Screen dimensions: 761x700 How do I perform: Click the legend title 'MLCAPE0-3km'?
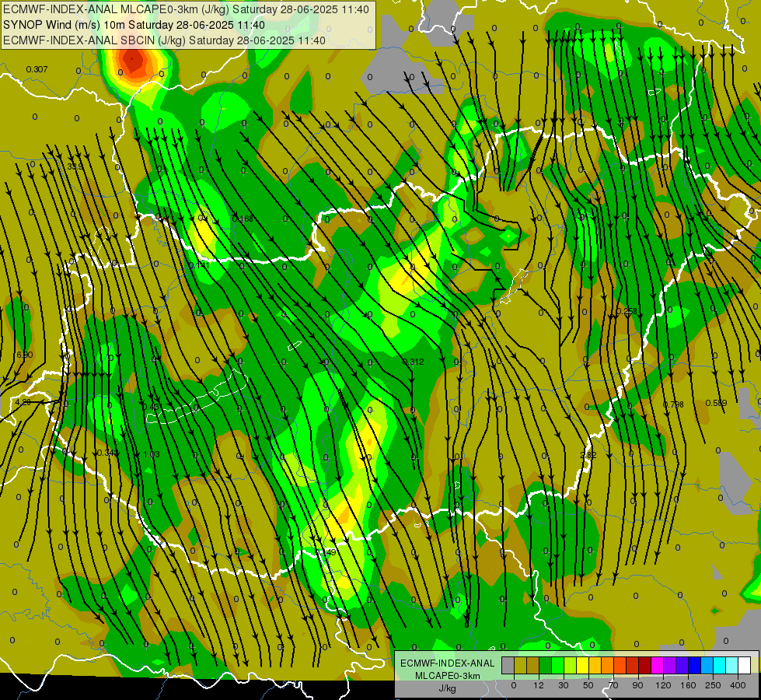(x=448, y=676)
